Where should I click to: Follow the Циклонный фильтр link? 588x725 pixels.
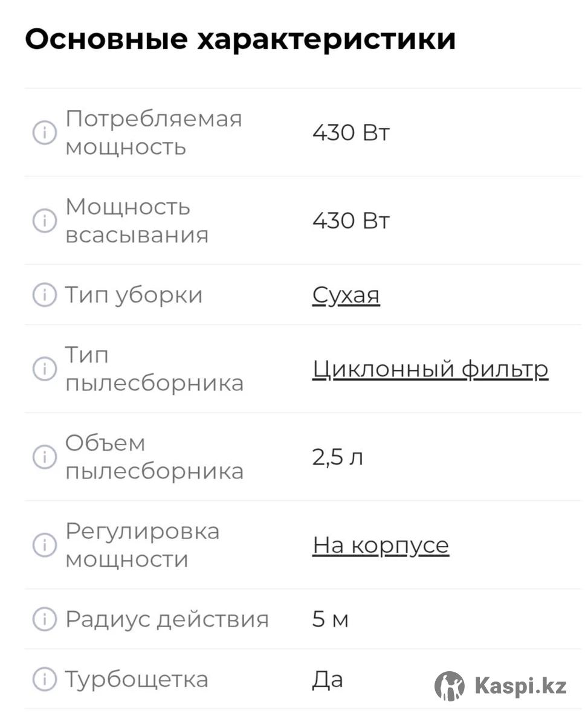430,369
